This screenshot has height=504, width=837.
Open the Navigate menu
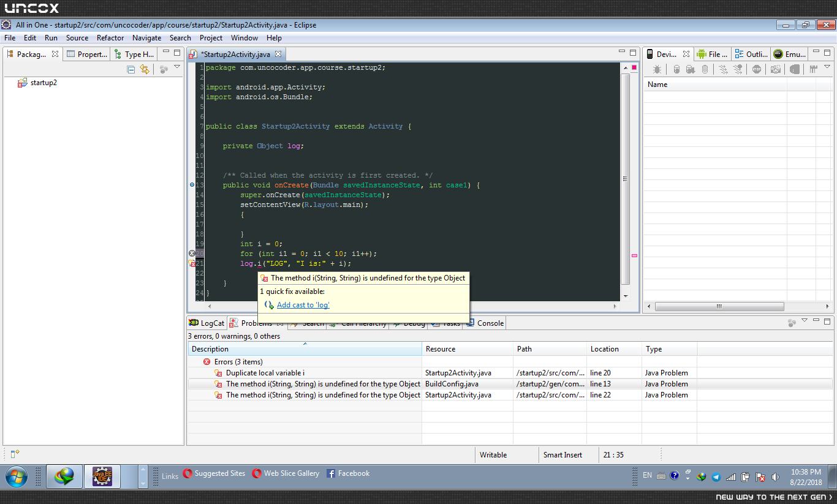pyautogui.click(x=147, y=37)
